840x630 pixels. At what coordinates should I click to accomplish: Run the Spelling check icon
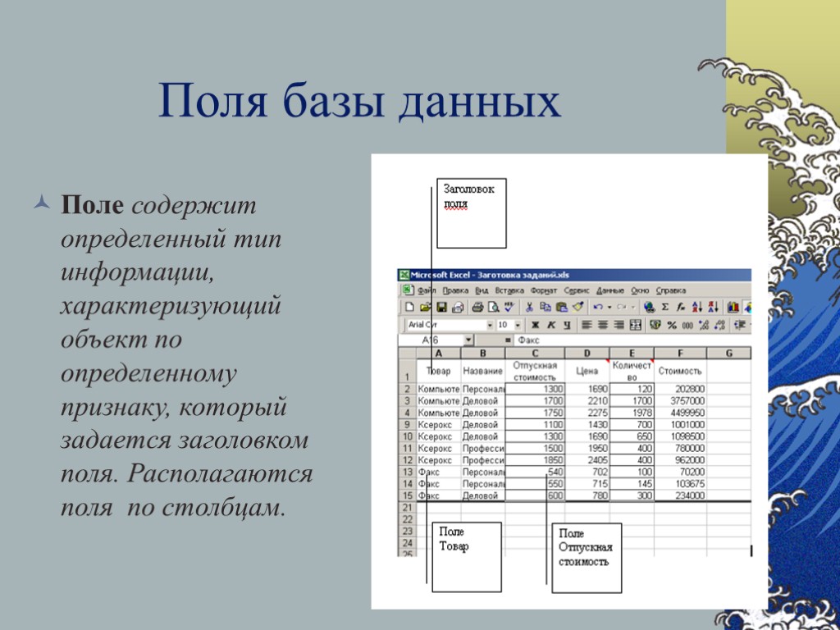509,307
